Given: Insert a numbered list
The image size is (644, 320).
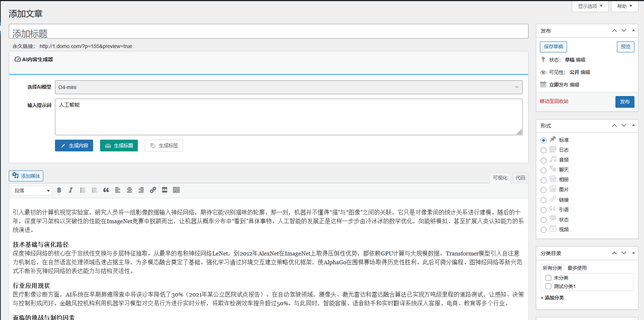Looking at the screenshot, I should coord(94,190).
